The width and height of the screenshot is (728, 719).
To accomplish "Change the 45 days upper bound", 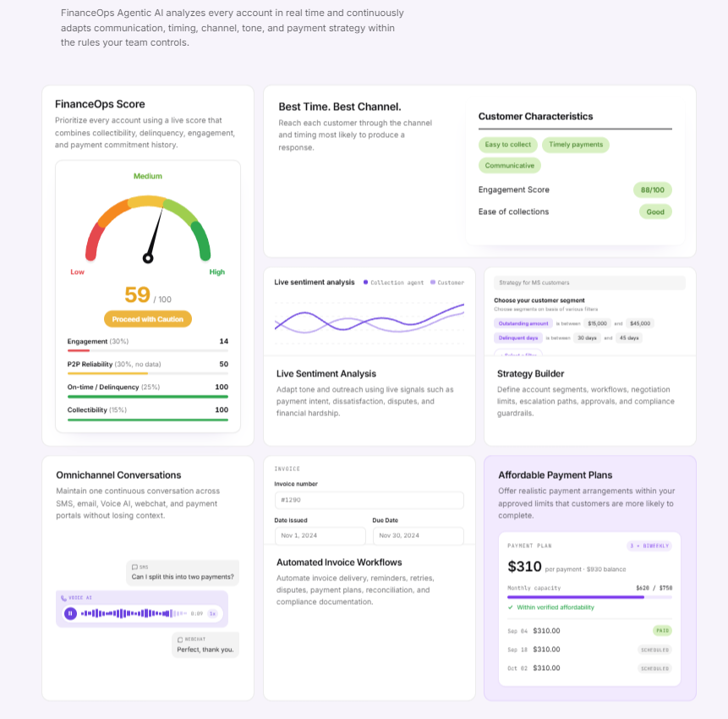I will pos(629,338).
